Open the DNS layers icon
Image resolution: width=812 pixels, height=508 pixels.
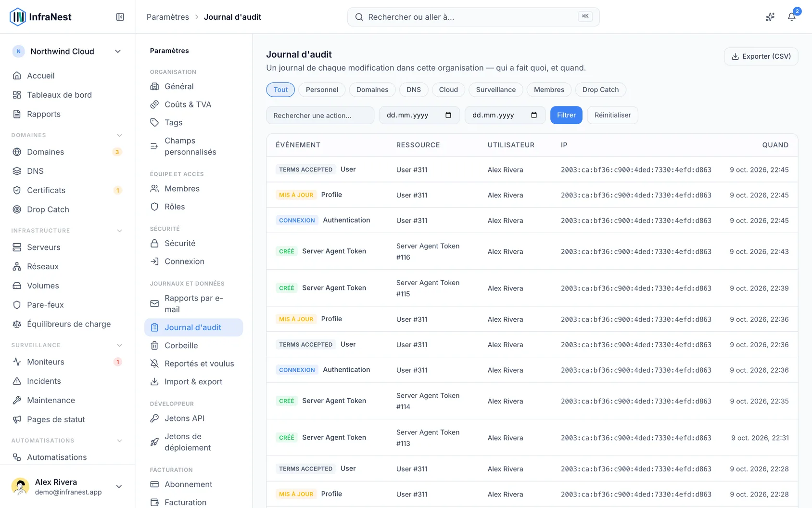pyautogui.click(x=17, y=171)
